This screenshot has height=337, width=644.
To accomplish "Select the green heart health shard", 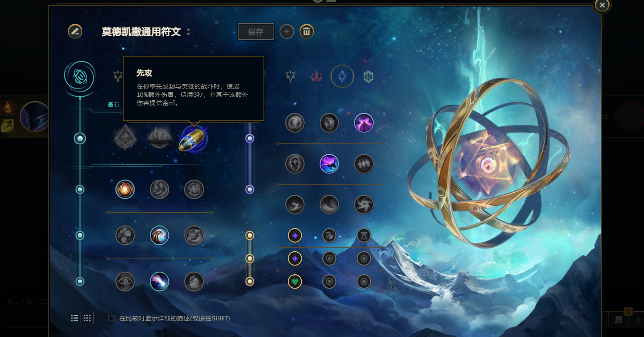I will pyautogui.click(x=295, y=282).
